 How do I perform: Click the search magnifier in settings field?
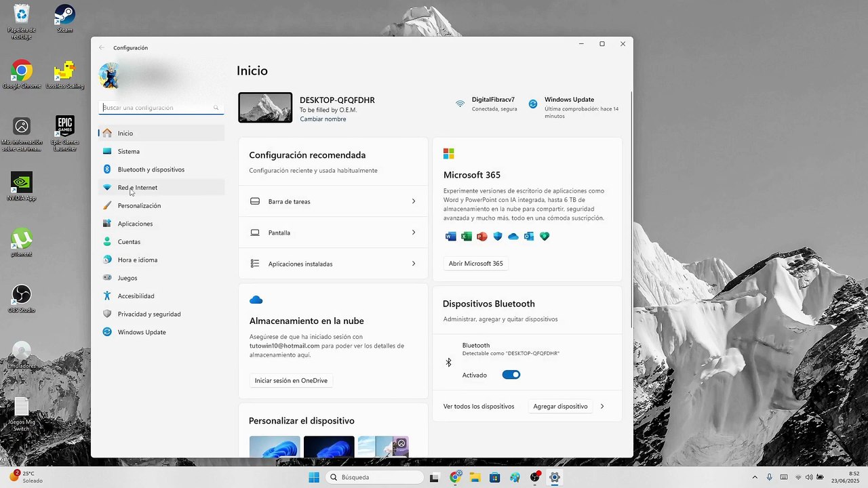[216, 108]
